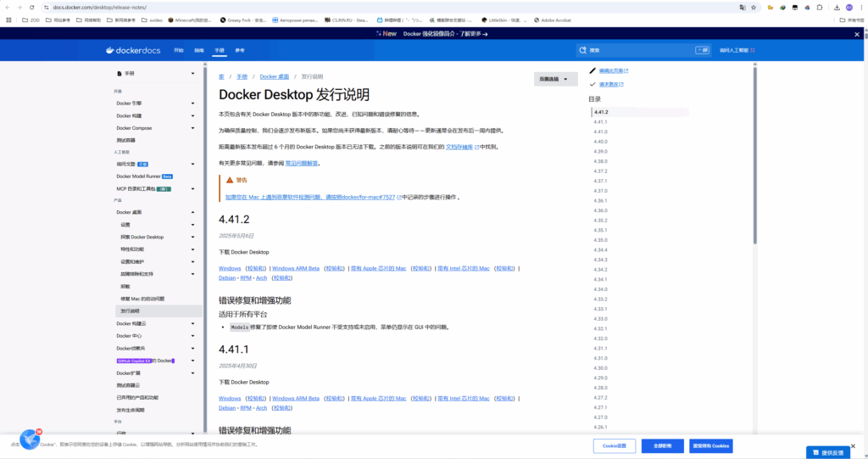Open the browser profile avatar
This screenshot has height=459, width=868.
(849, 7)
